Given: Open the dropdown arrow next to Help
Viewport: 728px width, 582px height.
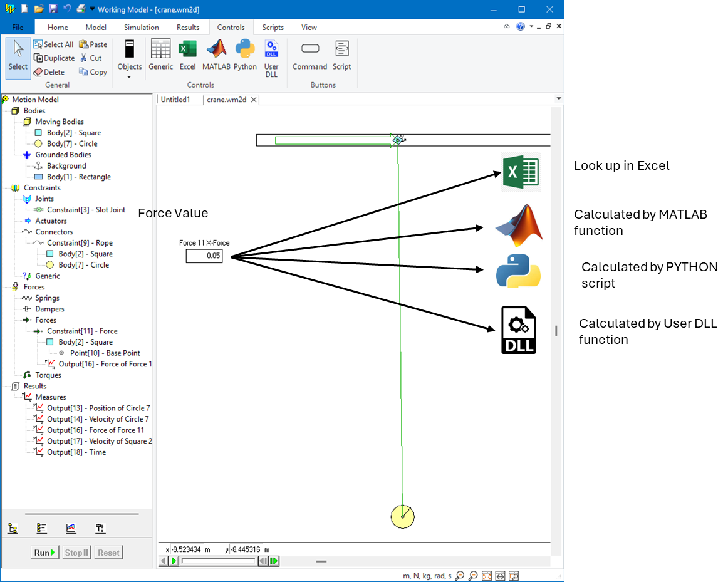Looking at the screenshot, I should [531, 26].
